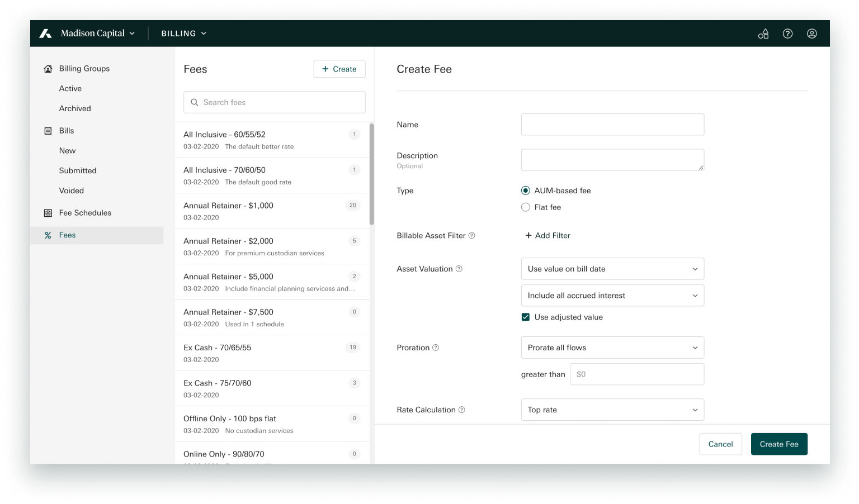Open the Proration help tooltip icon

point(437,347)
